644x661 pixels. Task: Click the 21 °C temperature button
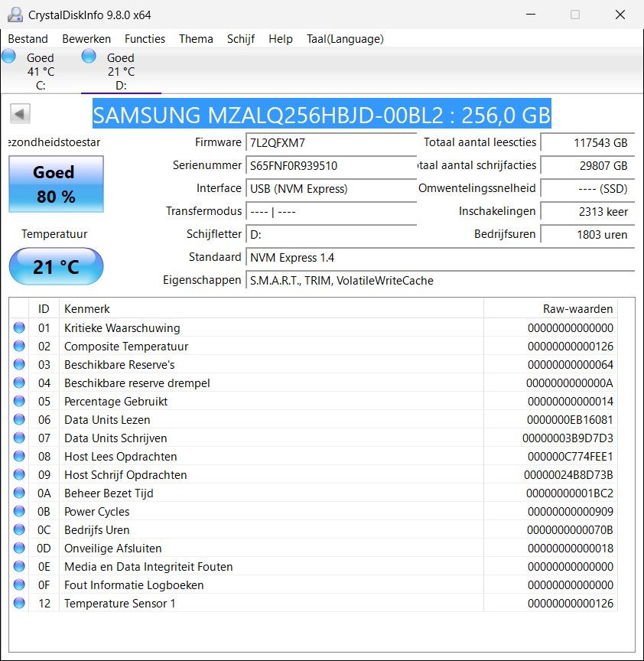coord(56,266)
